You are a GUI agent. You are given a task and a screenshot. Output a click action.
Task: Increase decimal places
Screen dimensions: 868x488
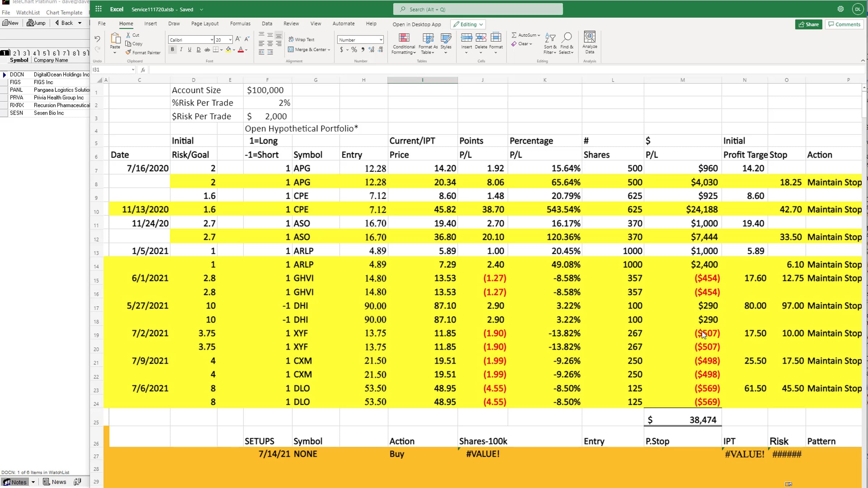[x=371, y=50]
